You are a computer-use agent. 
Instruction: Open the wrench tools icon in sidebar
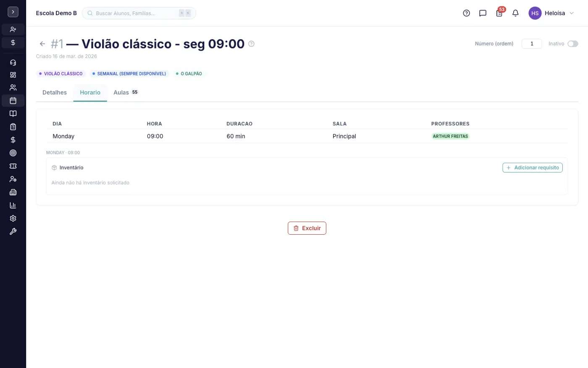pos(13,231)
